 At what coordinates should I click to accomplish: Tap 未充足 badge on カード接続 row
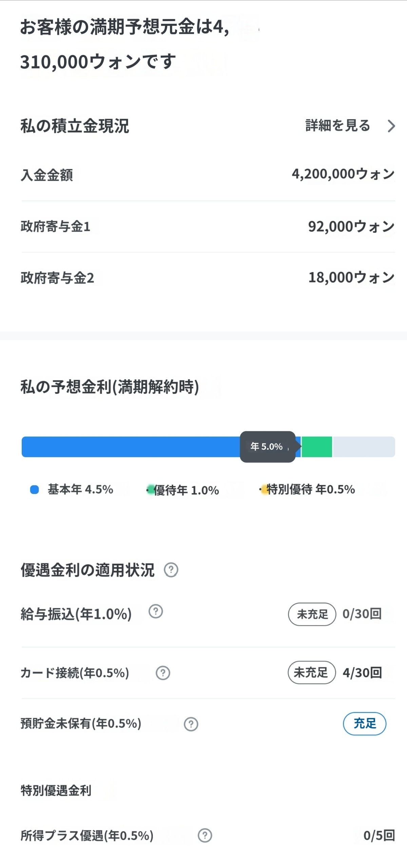(x=311, y=672)
